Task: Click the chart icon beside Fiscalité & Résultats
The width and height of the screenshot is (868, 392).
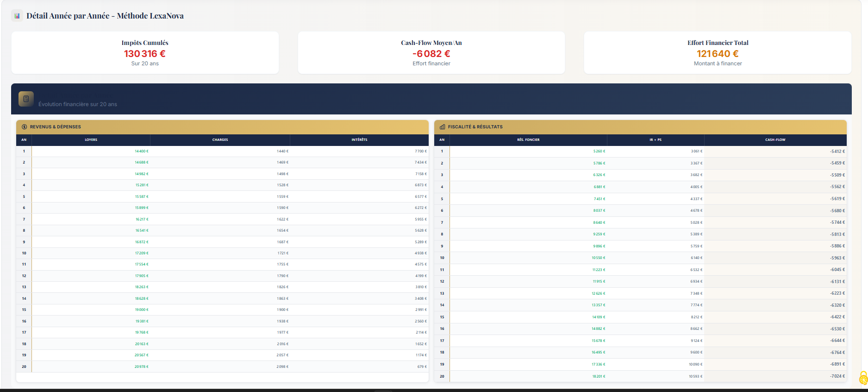Action: (x=442, y=127)
